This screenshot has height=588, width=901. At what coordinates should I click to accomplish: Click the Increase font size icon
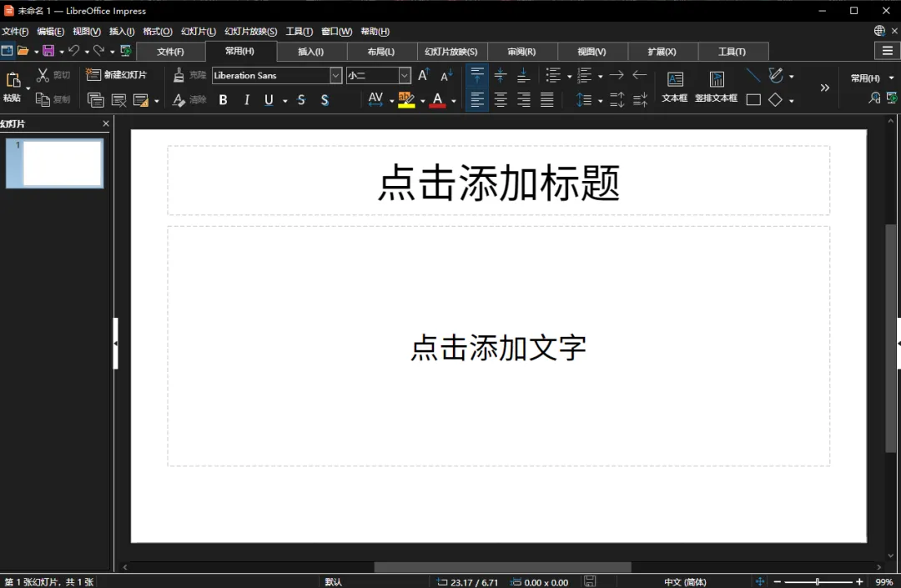click(424, 75)
